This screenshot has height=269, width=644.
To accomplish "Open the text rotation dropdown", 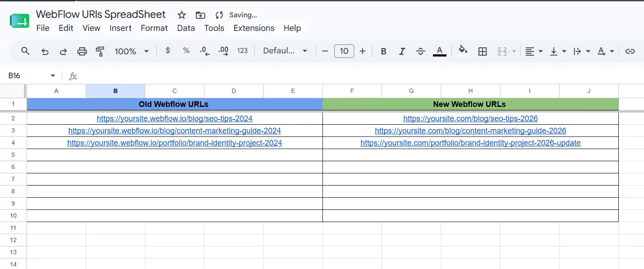I will [x=605, y=51].
